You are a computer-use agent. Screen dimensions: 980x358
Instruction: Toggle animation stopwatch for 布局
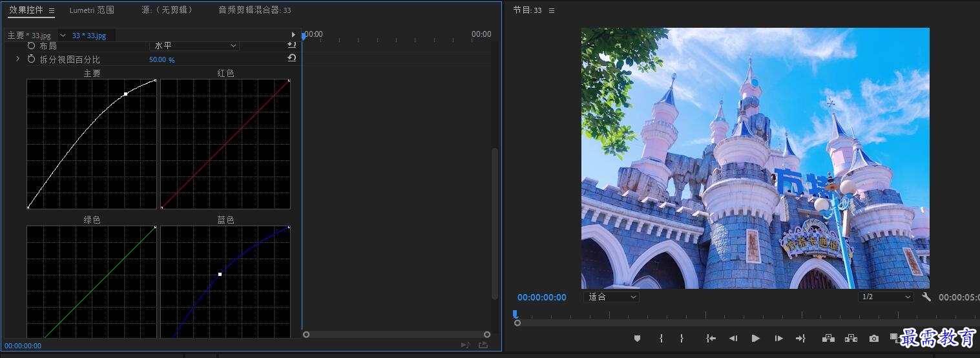click(x=32, y=46)
